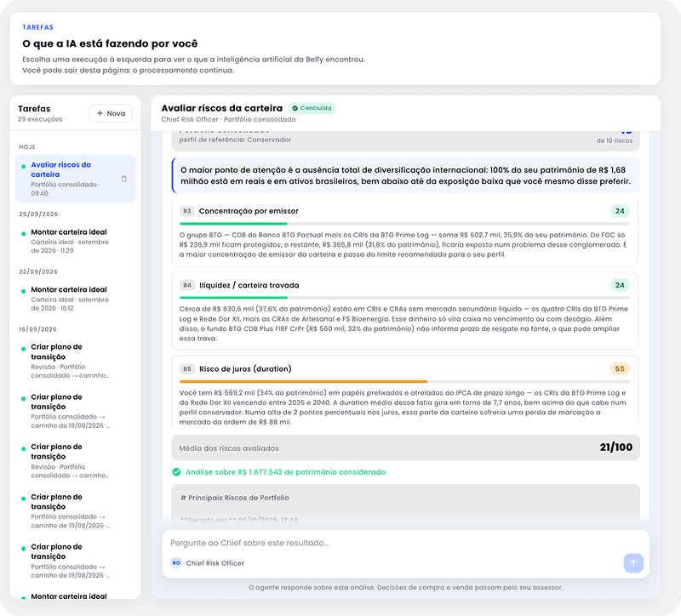Create a new task with Nova button
Image resolution: width=681 pixels, height=616 pixels.
pyautogui.click(x=111, y=113)
